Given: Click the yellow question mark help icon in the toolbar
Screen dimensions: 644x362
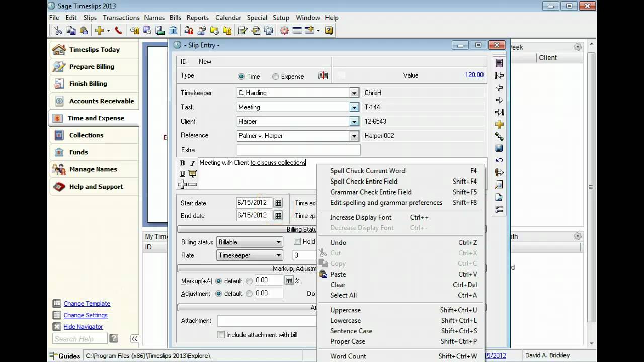Looking at the screenshot, I should (x=329, y=31).
